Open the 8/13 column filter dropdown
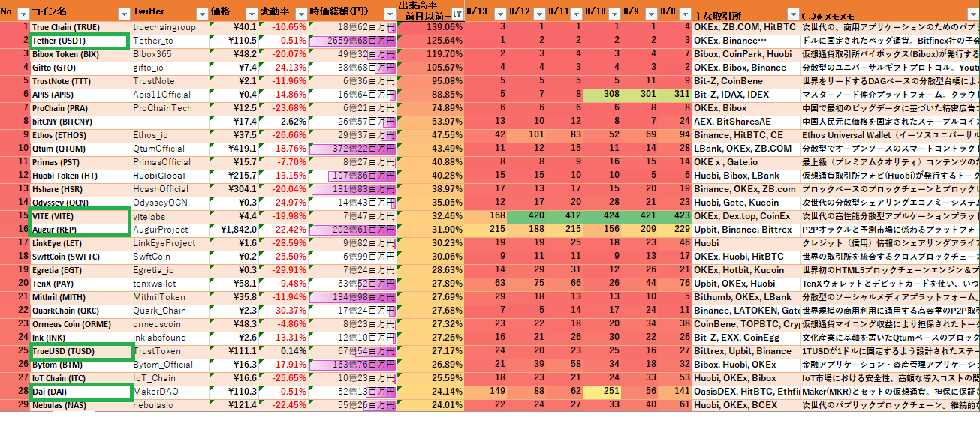The width and height of the screenshot is (980, 427). point(500,14)
